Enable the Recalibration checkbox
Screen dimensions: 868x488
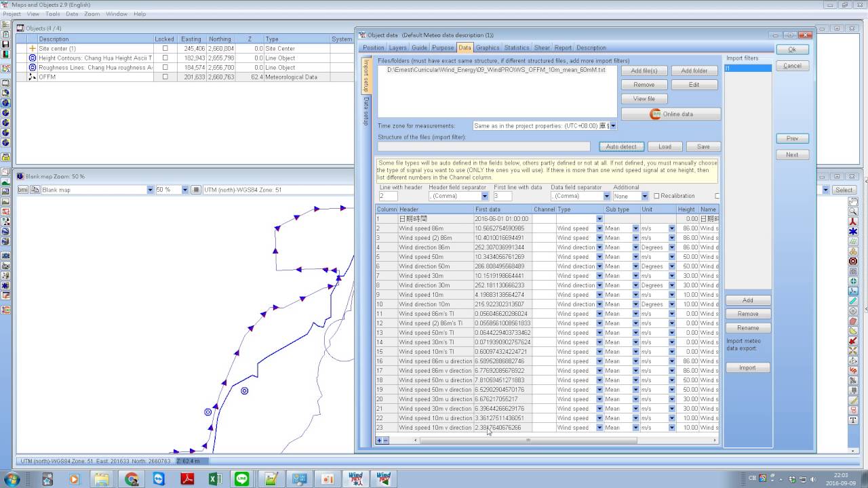[x=656, y=197]
